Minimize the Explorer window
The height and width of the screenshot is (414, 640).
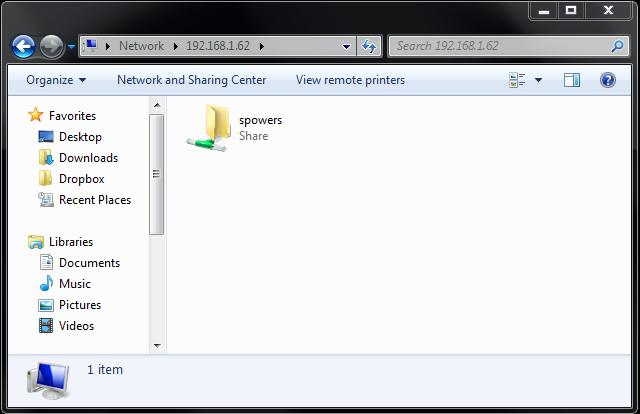[544, 10]
